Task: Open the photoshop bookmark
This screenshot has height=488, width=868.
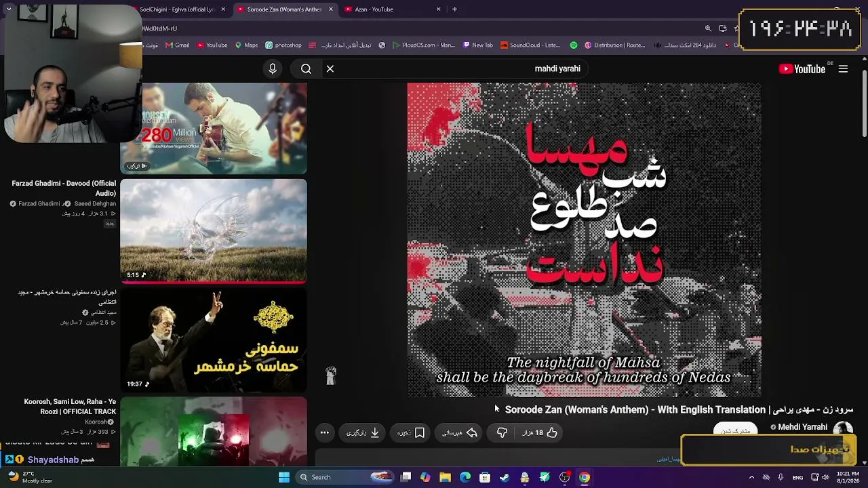Action: click(x=283, y=45)
